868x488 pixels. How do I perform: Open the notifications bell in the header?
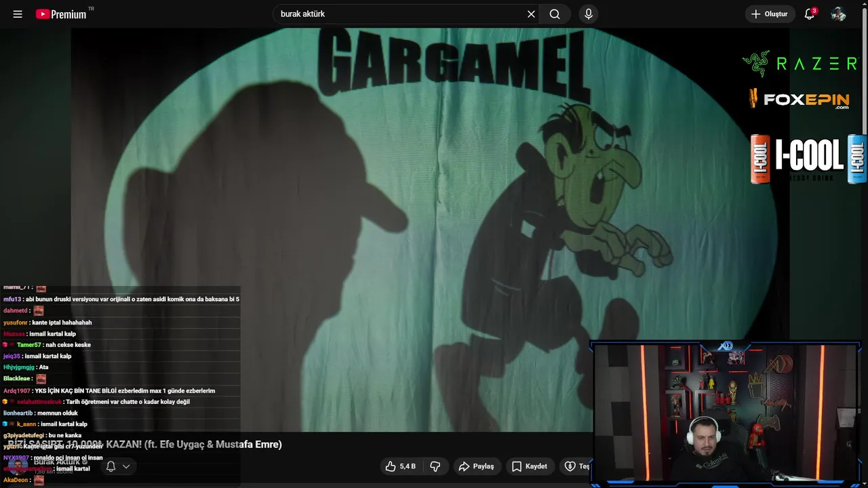coord(810,14)
